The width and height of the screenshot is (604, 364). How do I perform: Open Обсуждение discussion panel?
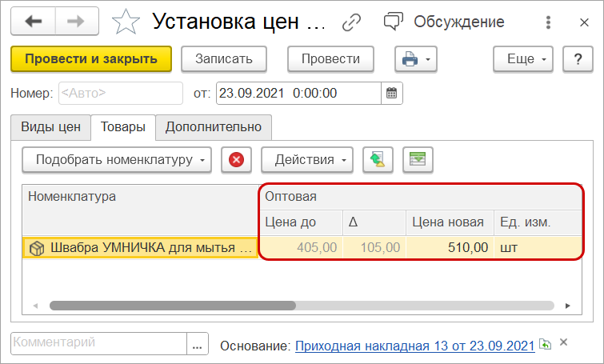pos(444,22)
